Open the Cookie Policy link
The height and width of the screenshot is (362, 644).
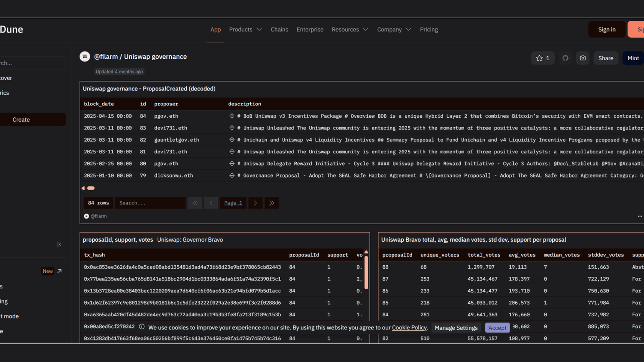[409, 327]
